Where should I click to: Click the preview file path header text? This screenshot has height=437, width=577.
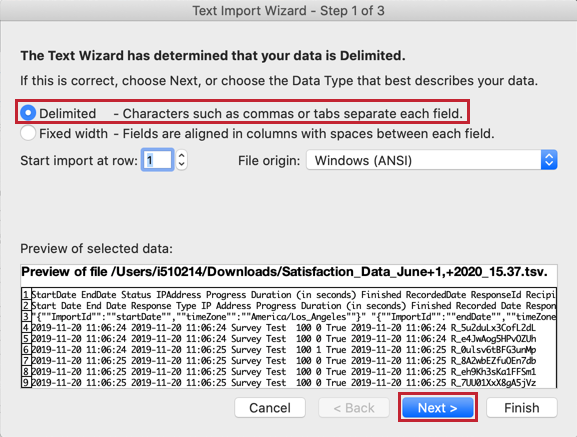coord(284,272)
